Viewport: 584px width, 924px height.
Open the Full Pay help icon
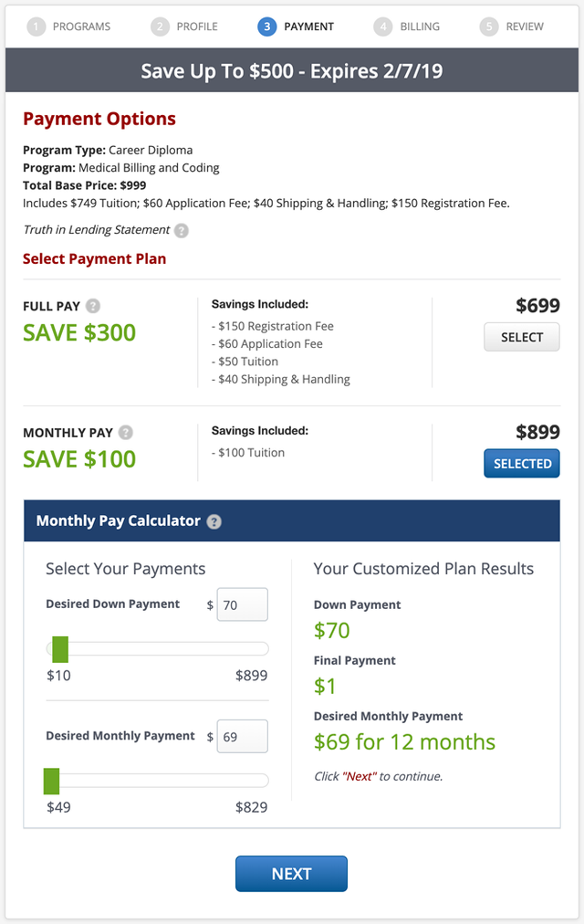pos(93,307)
